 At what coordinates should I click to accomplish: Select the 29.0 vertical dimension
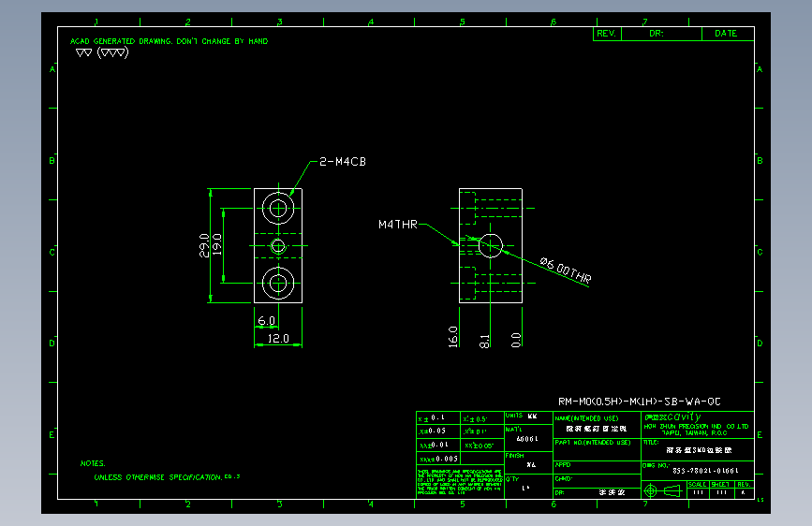pyautogui.click(x=204, y=245)
